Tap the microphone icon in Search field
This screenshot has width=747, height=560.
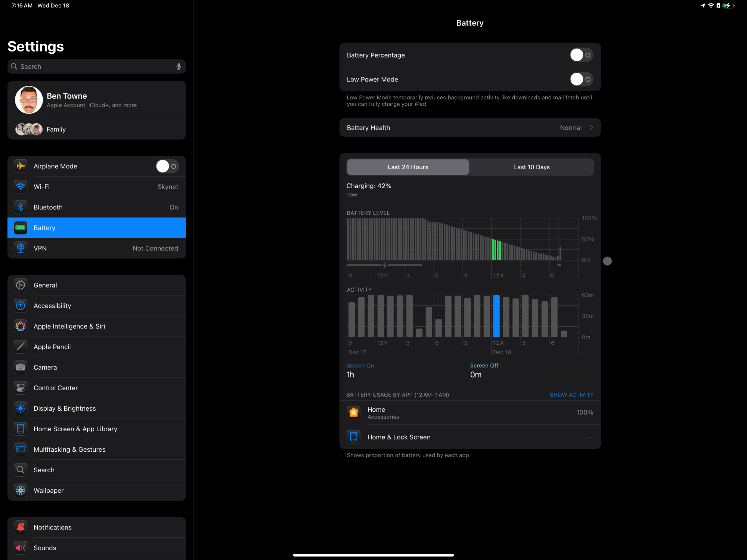click(179, 66)
